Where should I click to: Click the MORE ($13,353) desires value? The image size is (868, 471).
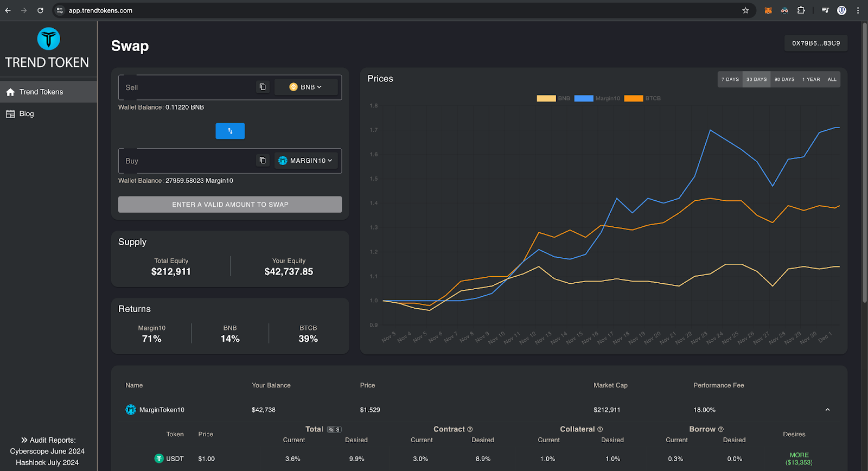tap(799, 459)
